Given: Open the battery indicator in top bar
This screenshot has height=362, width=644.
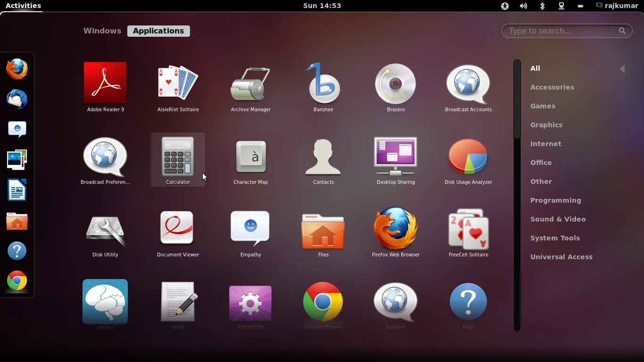Looking at the screenshot, I should click(580, 6).
